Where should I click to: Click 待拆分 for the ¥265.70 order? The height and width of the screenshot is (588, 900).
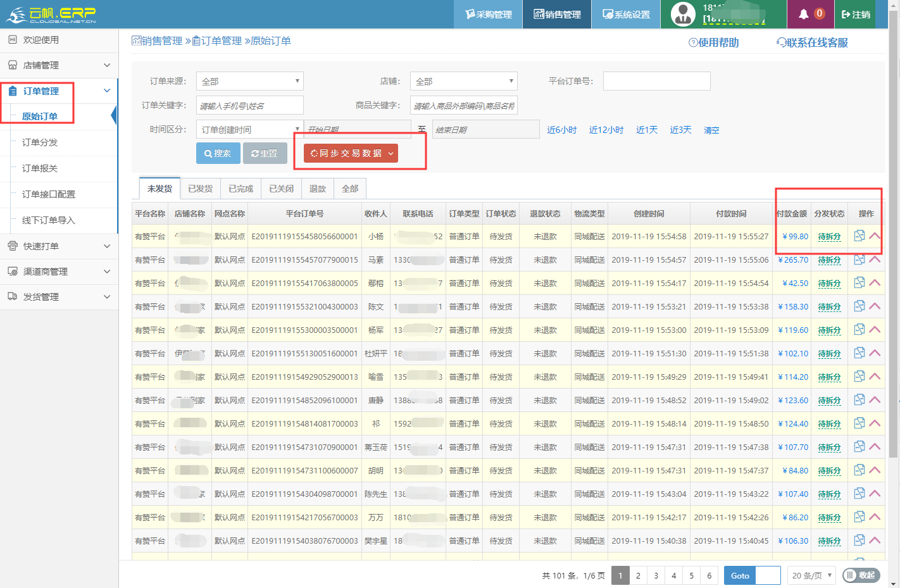coord(829,260)
